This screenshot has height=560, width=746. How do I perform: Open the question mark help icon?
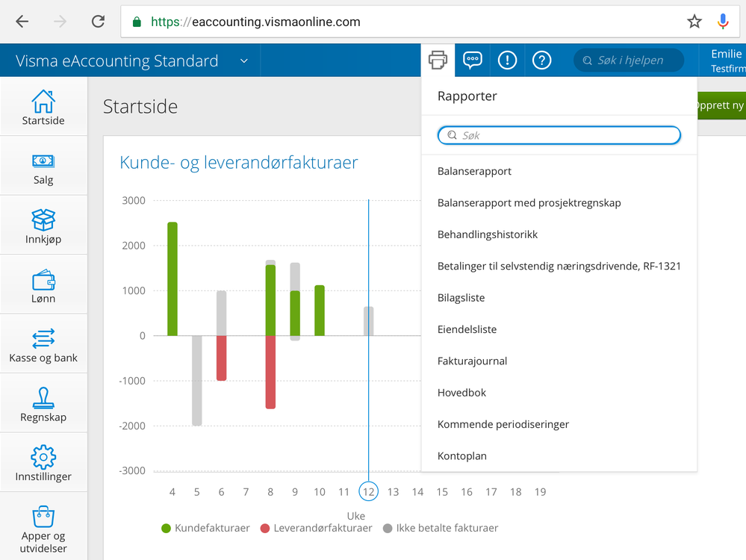point(541,60)
